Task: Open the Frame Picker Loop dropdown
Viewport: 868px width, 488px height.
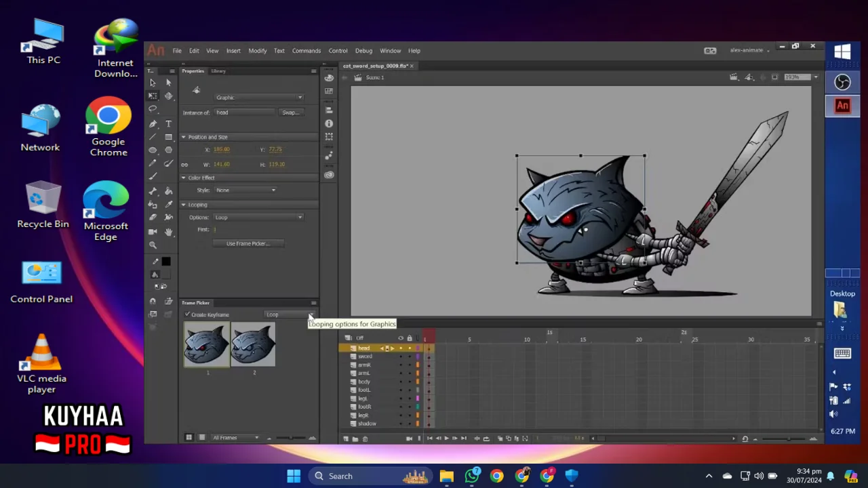Action: tap(289, 314)
